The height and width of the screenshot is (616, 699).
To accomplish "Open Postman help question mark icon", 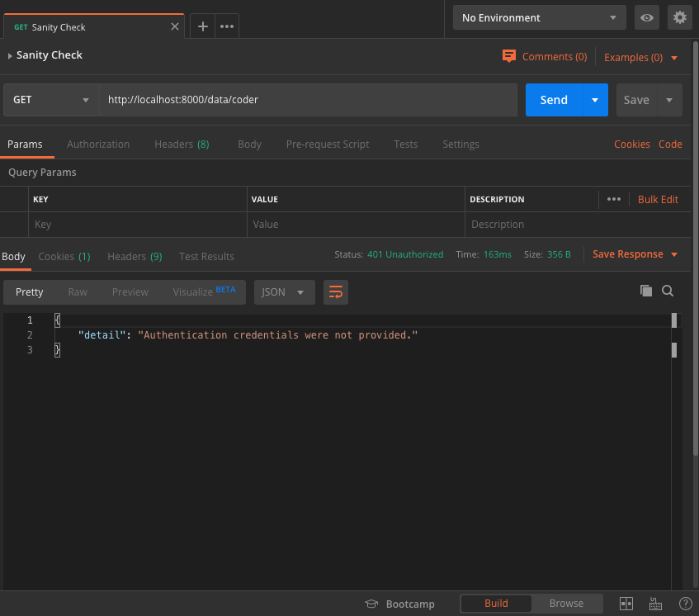I will click(x=685, y=604).
